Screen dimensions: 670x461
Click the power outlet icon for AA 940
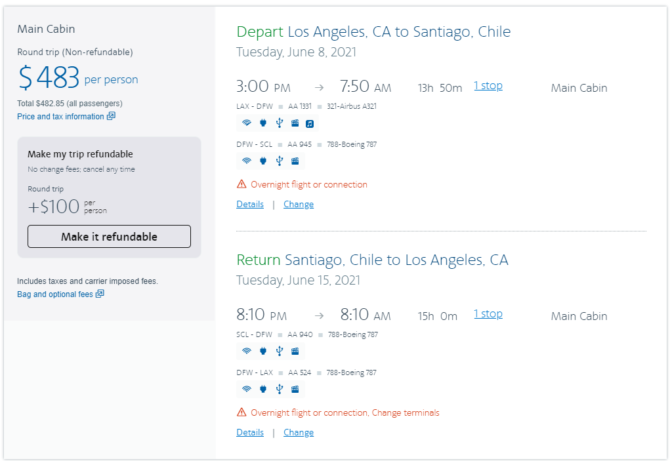pyautogui.click(x=263, y=351)
